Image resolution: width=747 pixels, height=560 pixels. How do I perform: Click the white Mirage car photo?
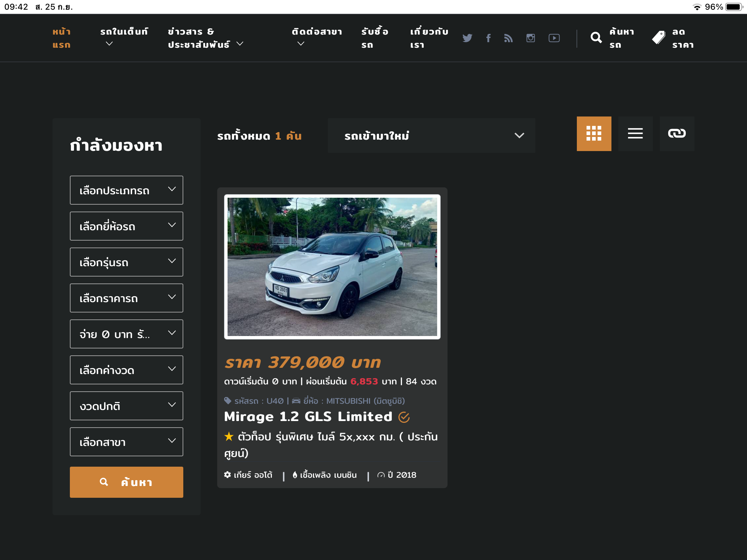pos(332,267)
